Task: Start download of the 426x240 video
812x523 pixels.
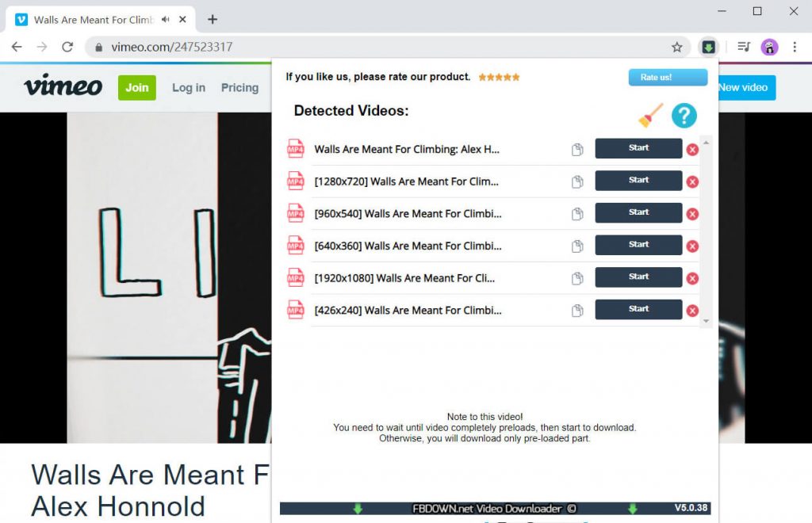Action: (638, 309)
